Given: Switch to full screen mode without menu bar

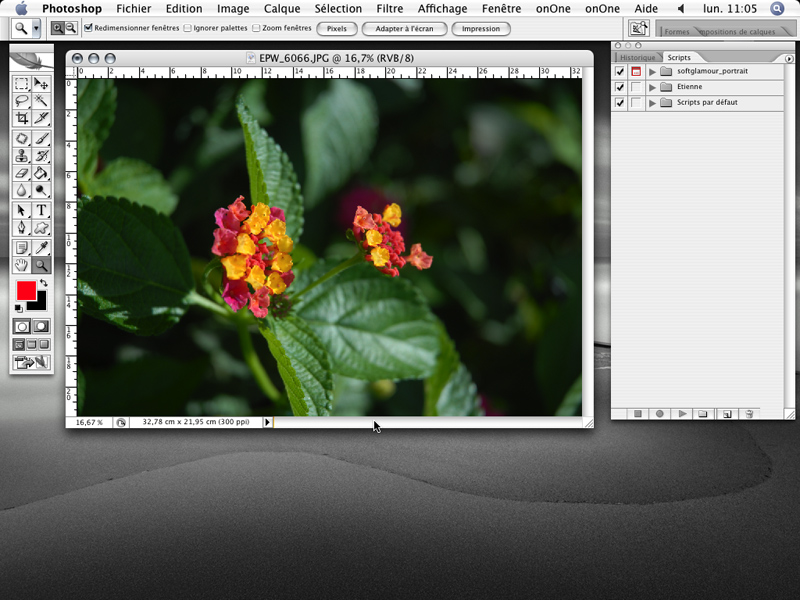Looking at the screenshot, I should (44, 345).
